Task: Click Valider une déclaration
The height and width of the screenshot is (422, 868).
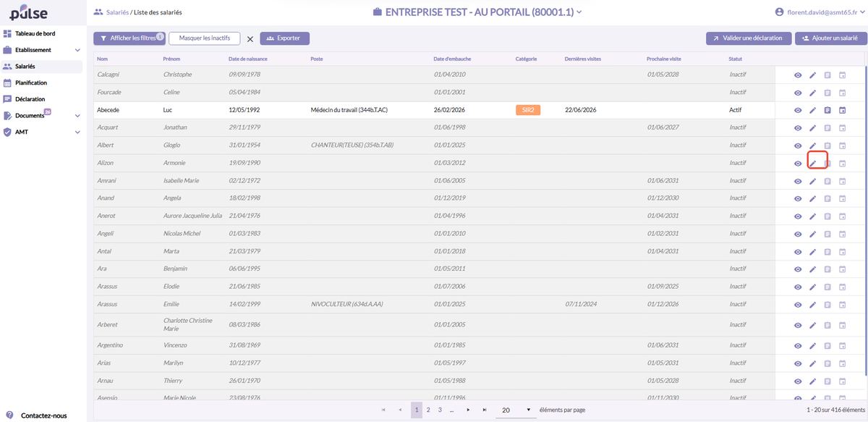Action: (749, 38)
